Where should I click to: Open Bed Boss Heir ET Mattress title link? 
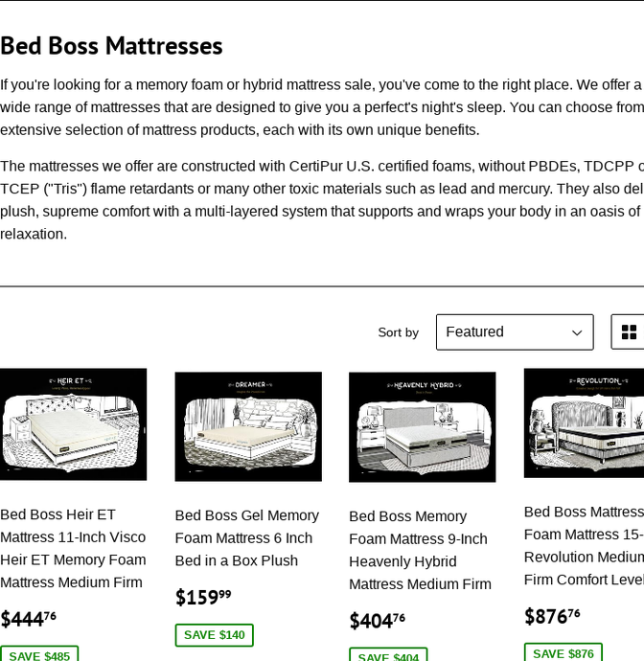coord(73,549)
